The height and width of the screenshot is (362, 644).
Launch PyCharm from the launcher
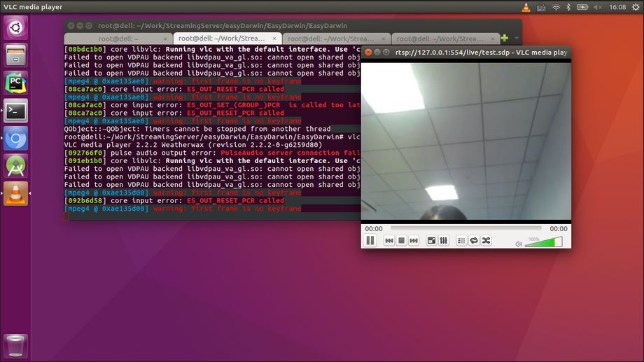point(15,83)
